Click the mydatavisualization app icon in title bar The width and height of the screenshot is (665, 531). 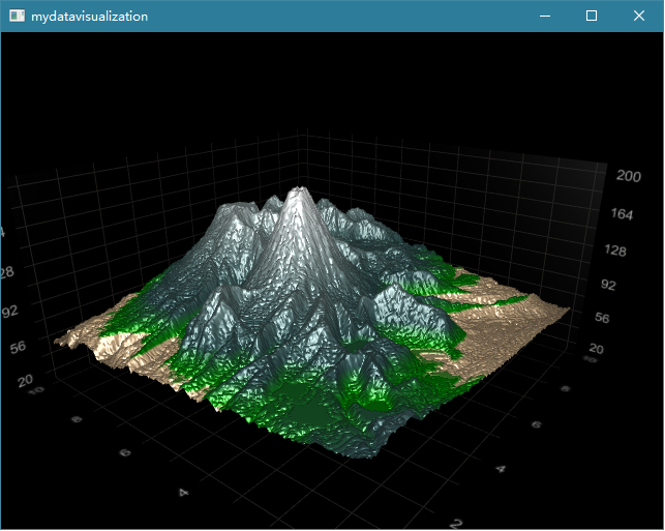[x=17, y=16]
